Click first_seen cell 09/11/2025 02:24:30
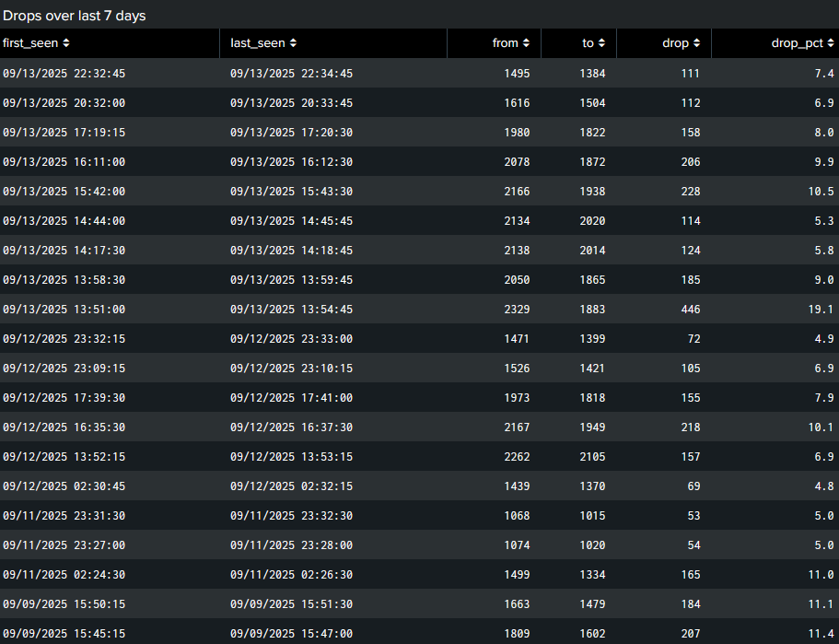This screenshot has width=839, height=644. pos(64,575)
